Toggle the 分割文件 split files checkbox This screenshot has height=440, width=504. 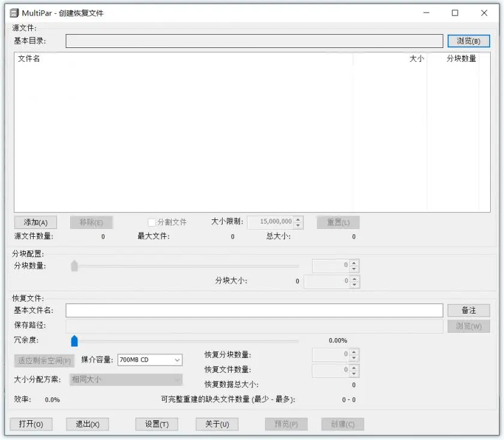pyautogui.click(x=152, y=222)
